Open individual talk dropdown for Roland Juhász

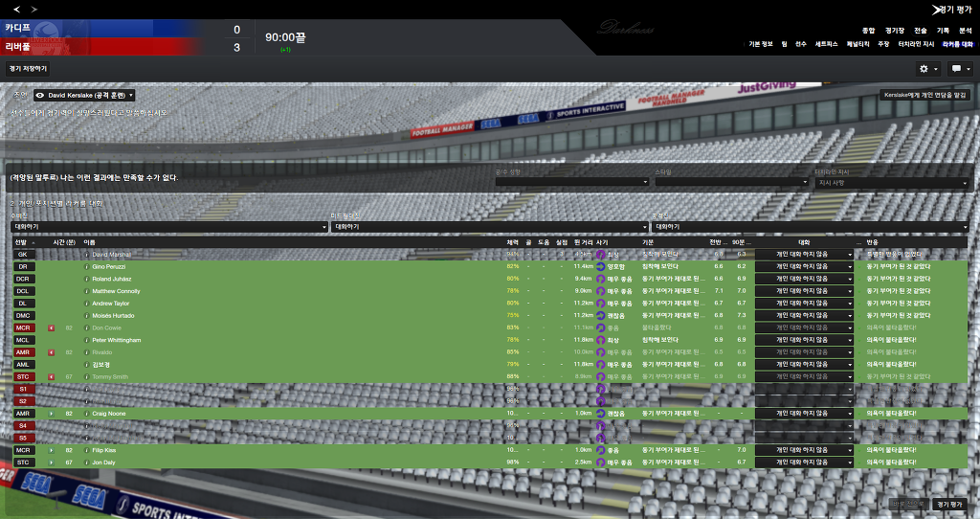(x=803, y=279)
